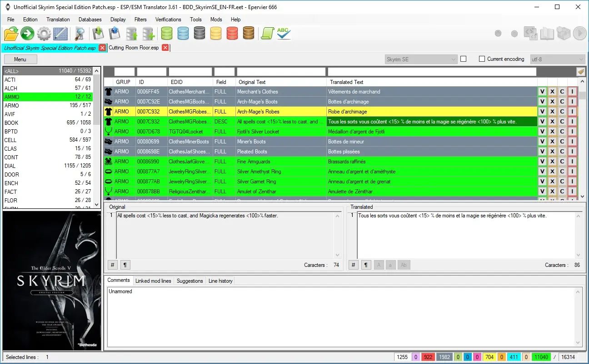Click V on the Silver Amethyst Ring row

(x=542, y=172)
